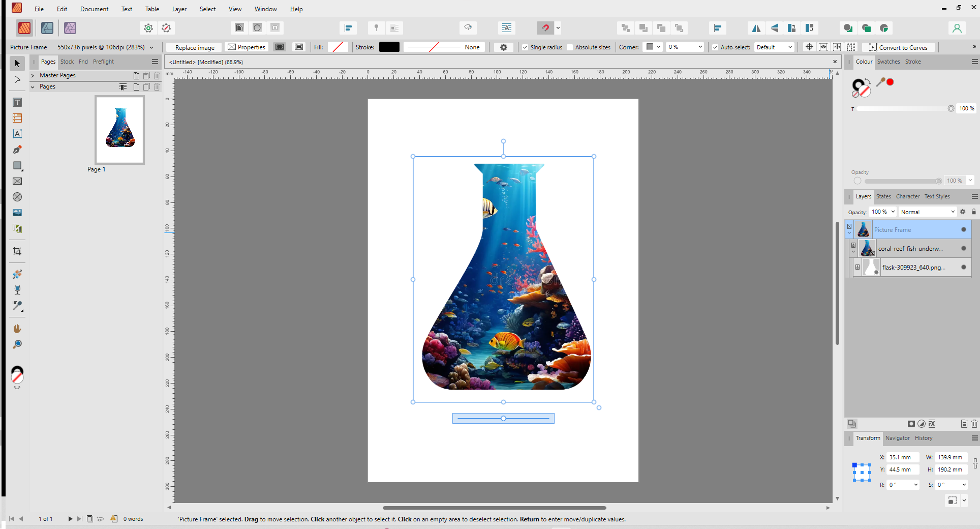Click the Convert to Curves button

[898, 47]
